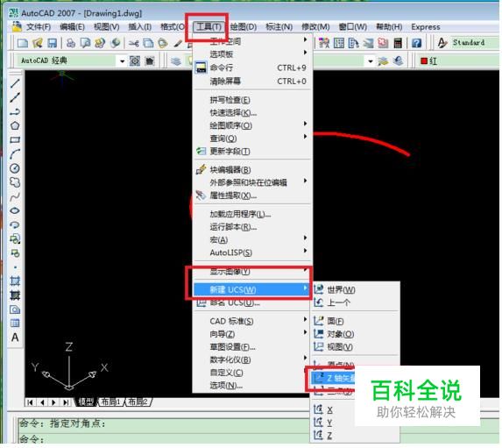Image resolution: width=502 pixels, height=448 pixels.
Task: Click the last-tab navigation arrow
Action: coord(66,402)
